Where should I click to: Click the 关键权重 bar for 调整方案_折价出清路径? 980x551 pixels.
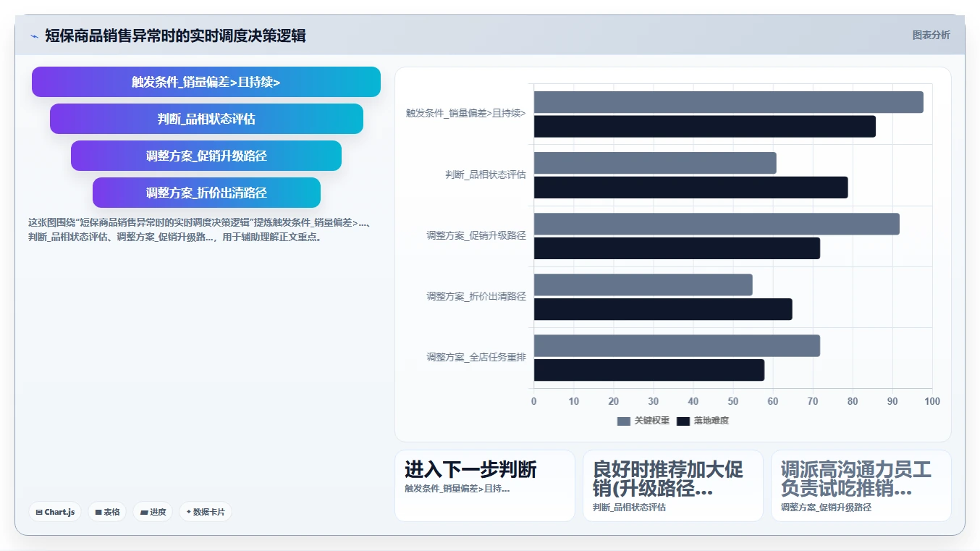[643, 285]
